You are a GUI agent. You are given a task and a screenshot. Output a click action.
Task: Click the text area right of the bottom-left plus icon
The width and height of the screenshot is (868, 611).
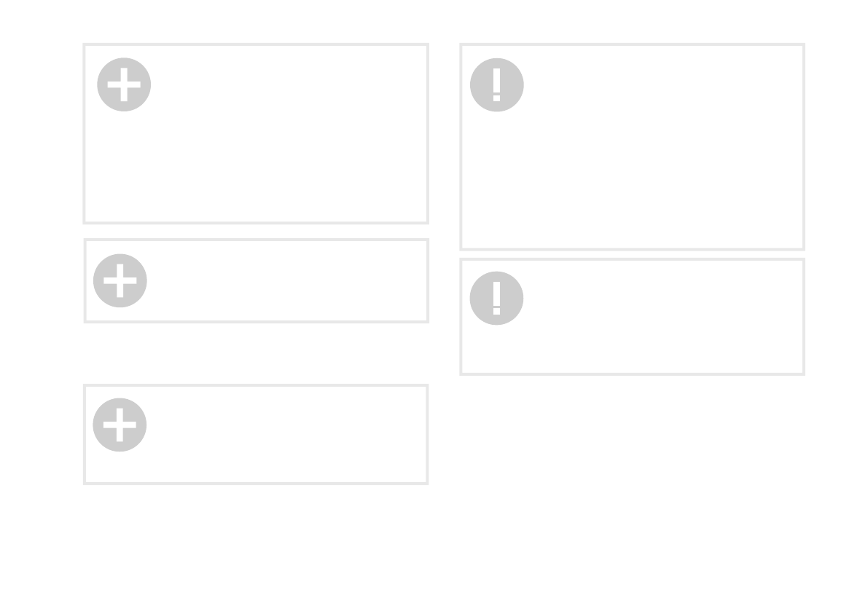click(284, 425)
